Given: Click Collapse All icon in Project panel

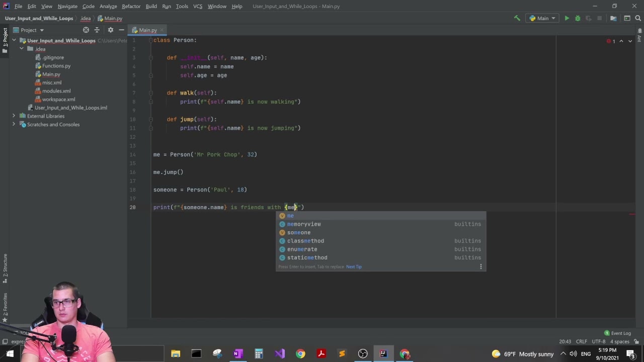Looking at the screenshot, I should pos(97,30).
